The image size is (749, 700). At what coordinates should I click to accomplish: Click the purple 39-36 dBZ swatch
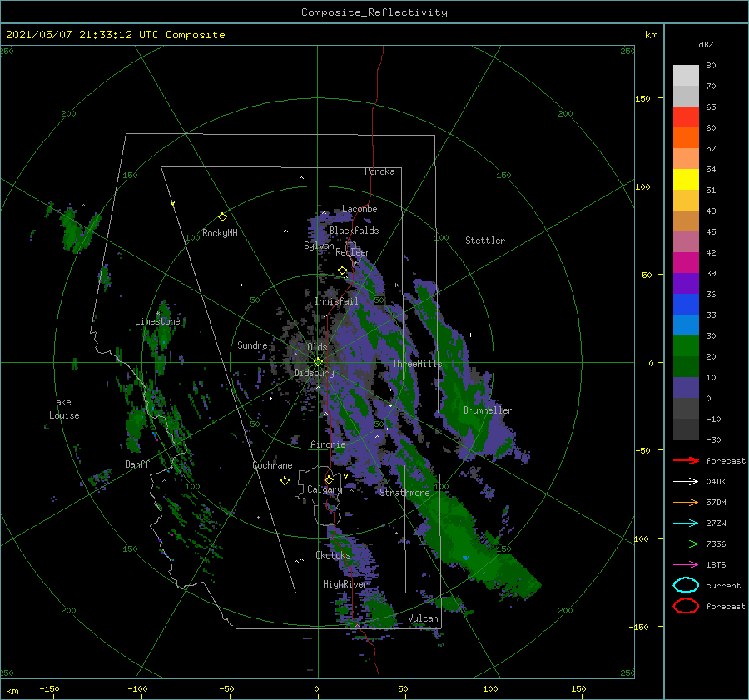point(686,284)
